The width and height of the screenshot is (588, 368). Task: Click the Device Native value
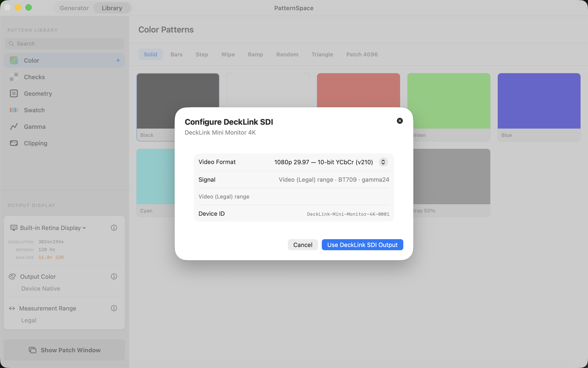point(41,289)
